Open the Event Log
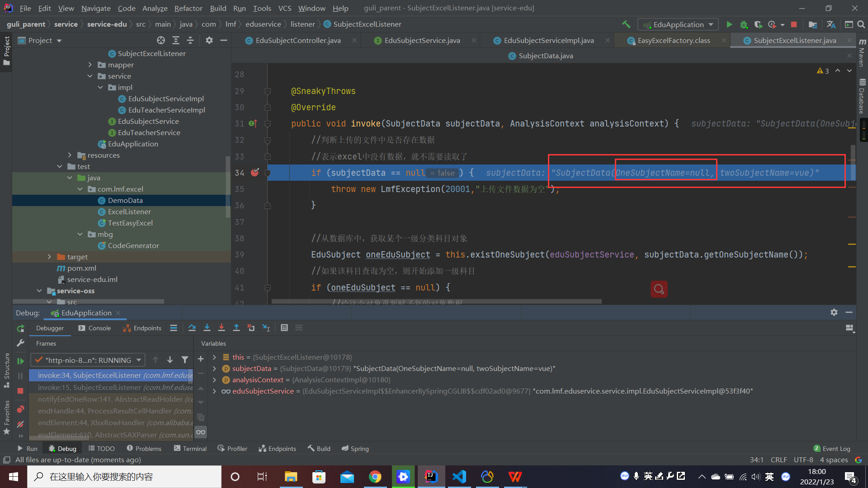The image size is (868, 488). click(x=832, y=449)
